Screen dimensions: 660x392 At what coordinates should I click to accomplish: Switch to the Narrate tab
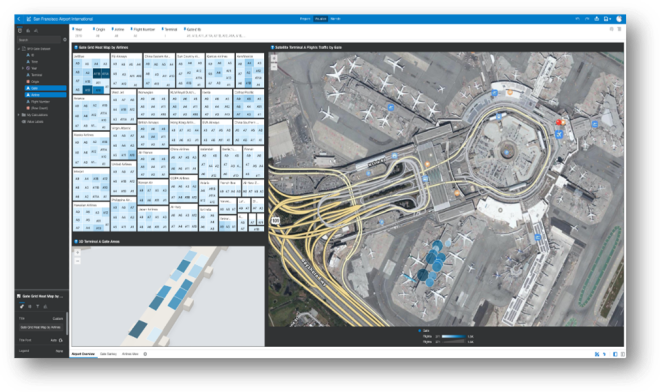coord(335,19)
